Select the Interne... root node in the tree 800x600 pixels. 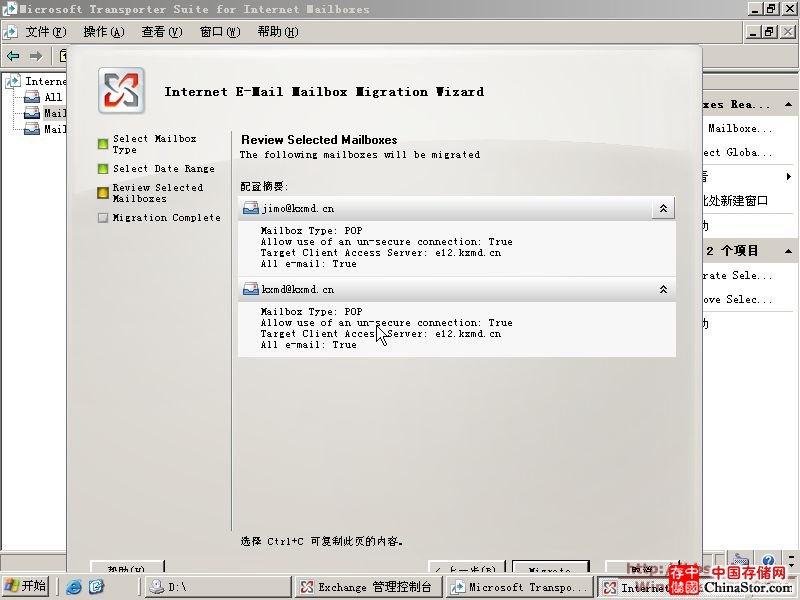pos(46,81)
